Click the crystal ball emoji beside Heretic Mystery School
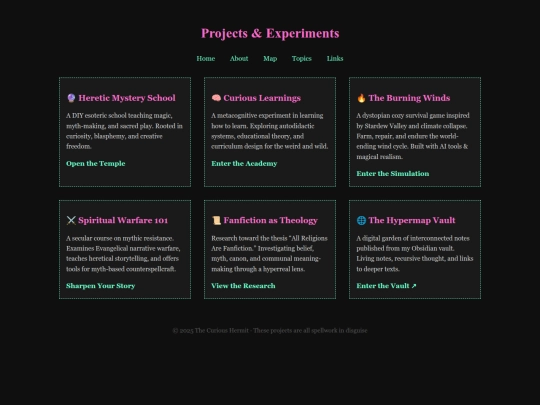540x405 pixels. [x=71, y=98]
